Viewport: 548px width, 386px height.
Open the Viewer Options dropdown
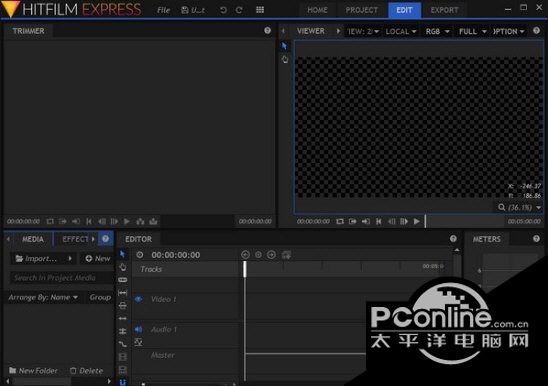click(x=509, y=31)
